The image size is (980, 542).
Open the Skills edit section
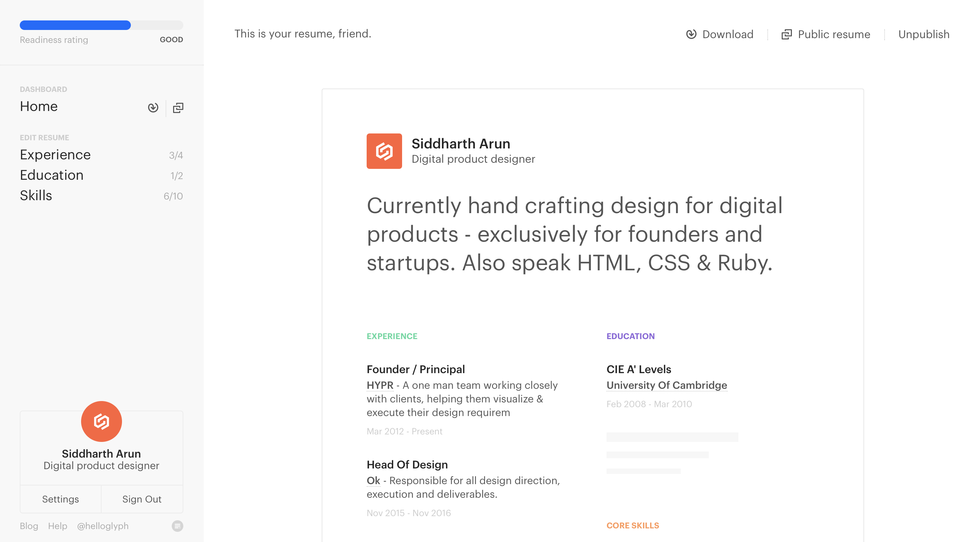click(x=36, y=196)
